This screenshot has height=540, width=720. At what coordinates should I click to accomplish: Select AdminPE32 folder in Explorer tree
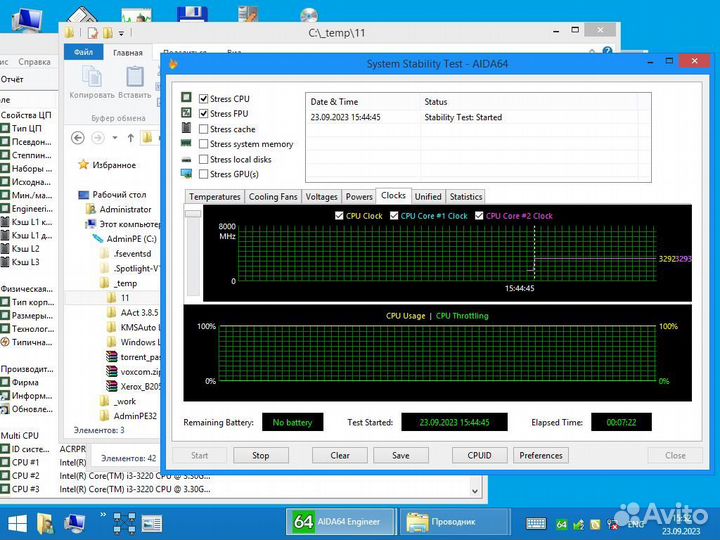click(135, 416)
